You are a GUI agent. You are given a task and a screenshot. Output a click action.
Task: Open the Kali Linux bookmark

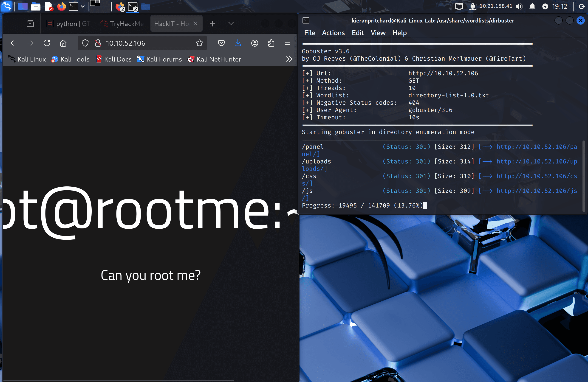coord(27,59)
